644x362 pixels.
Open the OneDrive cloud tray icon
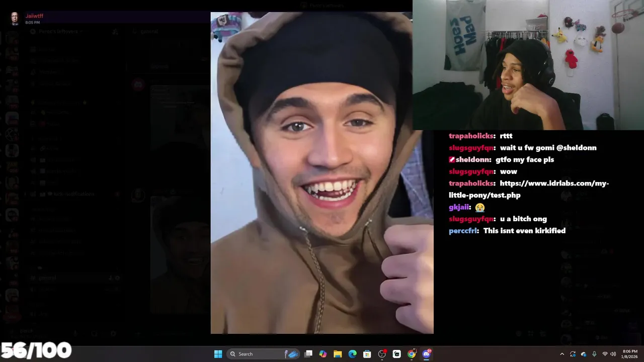(x=584, y=354)
